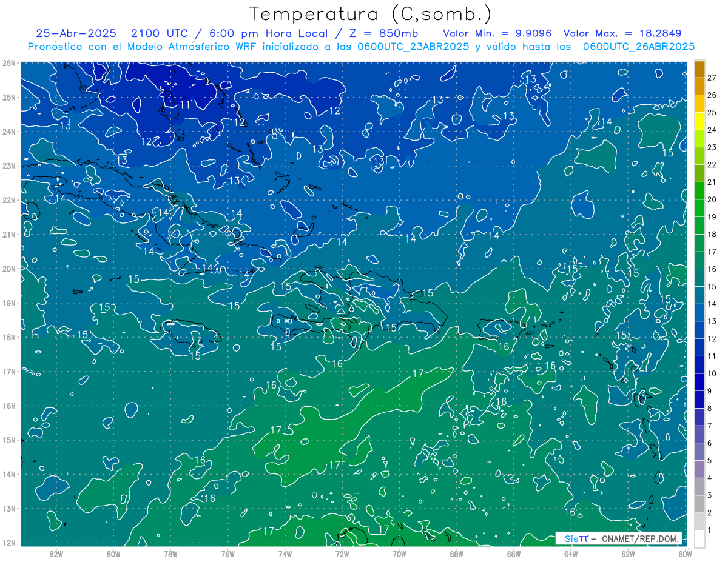This screenshot has height=562, width=728.
Task: Click the color scale value 27
Action: [712, 78]
